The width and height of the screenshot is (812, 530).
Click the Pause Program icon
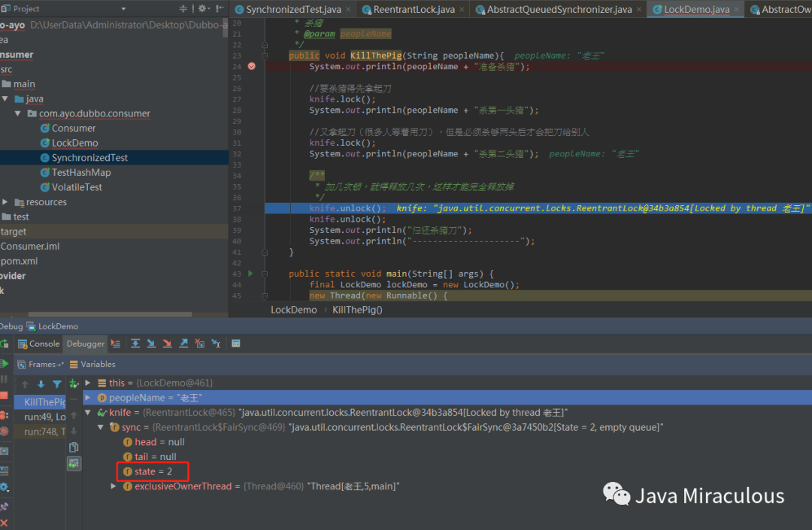point(5,380)
